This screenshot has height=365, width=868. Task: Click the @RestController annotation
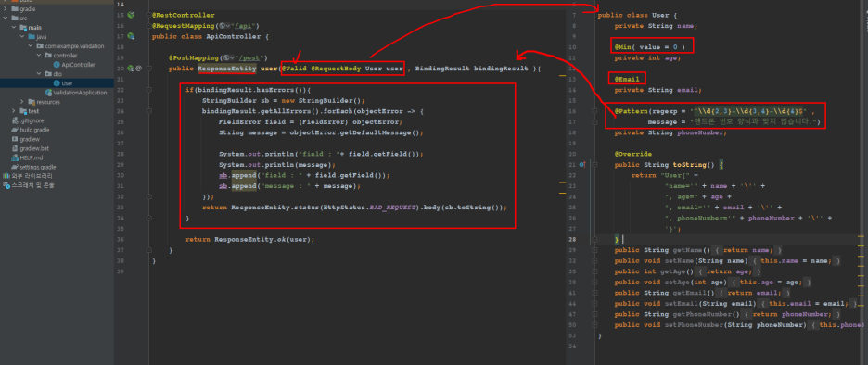[184, 15]
